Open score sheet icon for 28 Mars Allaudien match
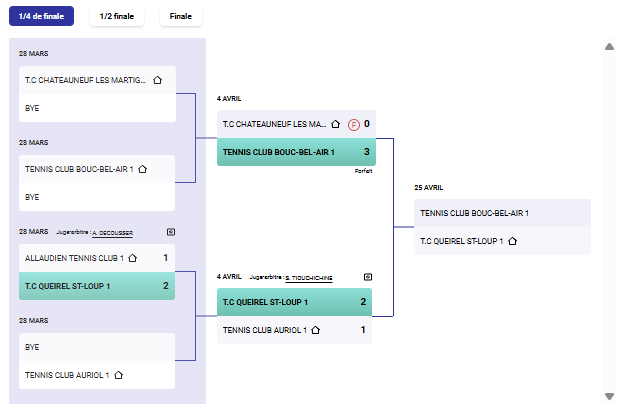This screenshot has height=409, width=627. pyautogui.click(x=171, y=232)
